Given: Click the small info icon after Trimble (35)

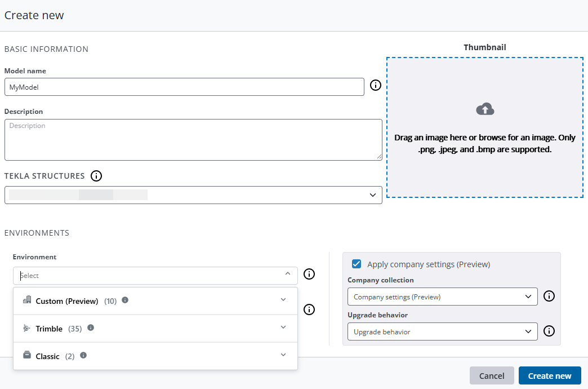Looking at the screenshot, I should 91,328.
